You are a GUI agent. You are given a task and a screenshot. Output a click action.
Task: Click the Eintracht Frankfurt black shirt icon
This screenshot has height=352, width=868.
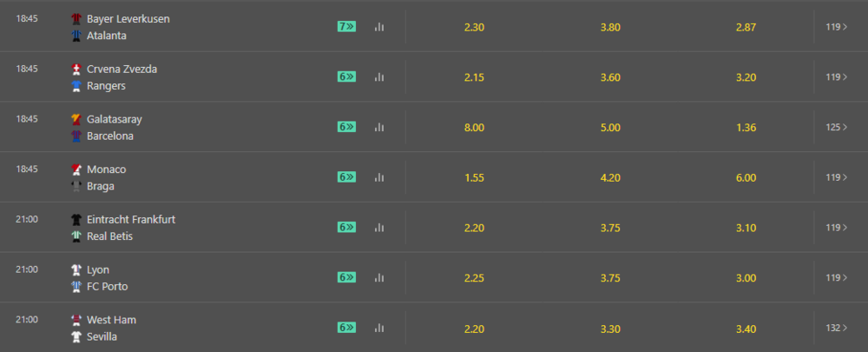76,220
